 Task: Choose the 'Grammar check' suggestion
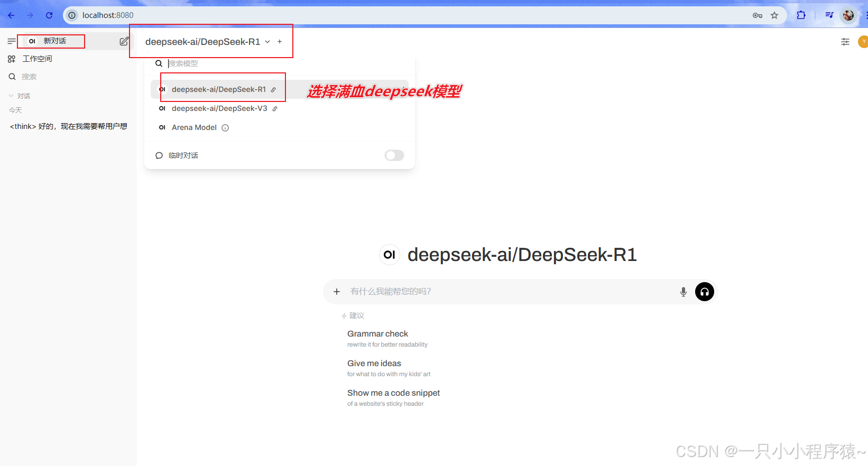[x=387, y=339]
